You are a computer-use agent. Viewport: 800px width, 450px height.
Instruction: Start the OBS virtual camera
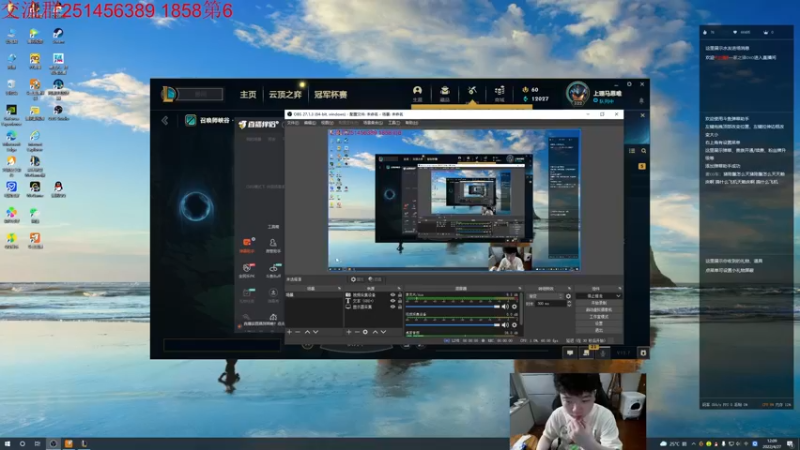tap(598, 310)
